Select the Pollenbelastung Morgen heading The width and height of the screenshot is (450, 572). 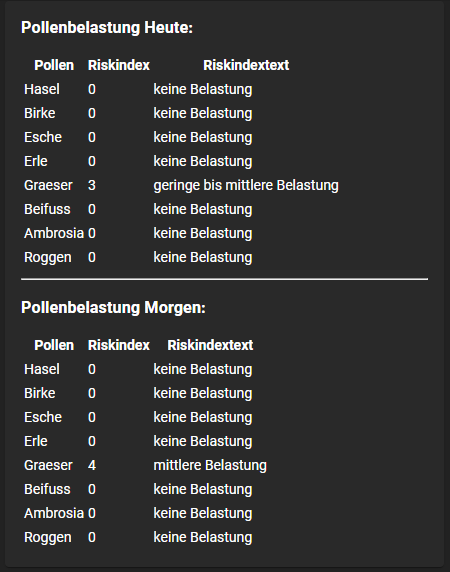tap(113, 308)
